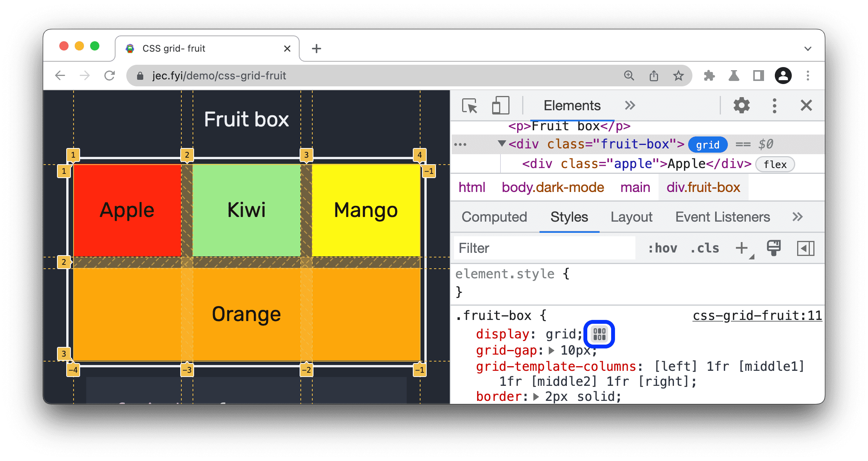The image size is (868, 461).
Task: Click the close DevTools panel icon
Action: tap(806, 105)
